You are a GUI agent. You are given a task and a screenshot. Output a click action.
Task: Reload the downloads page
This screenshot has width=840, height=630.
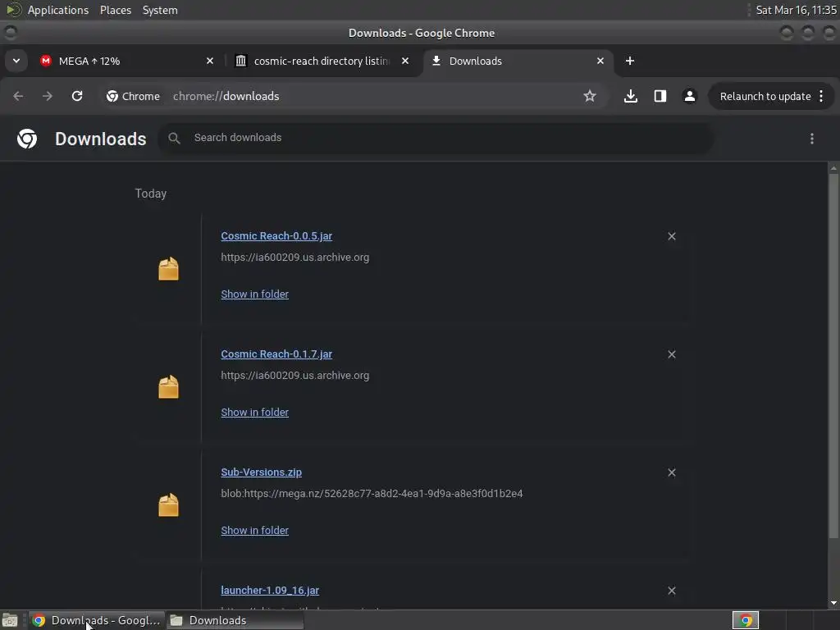click(77, 96)
